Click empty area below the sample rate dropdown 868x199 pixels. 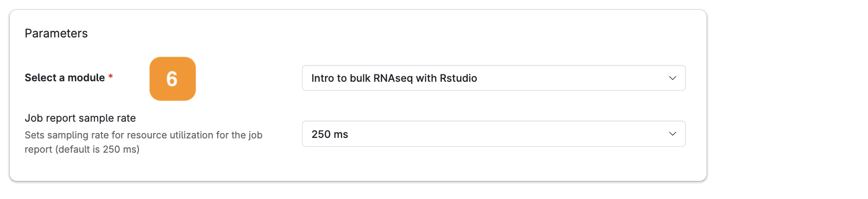[x=494, y=164]
